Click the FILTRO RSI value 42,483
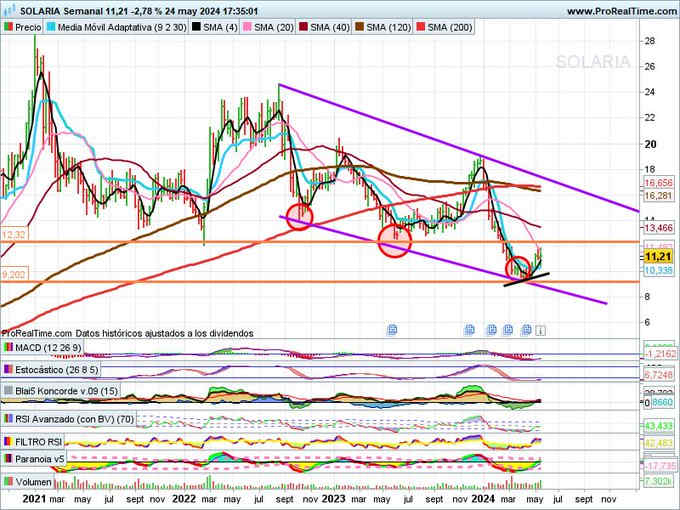 tap(658, 443)
